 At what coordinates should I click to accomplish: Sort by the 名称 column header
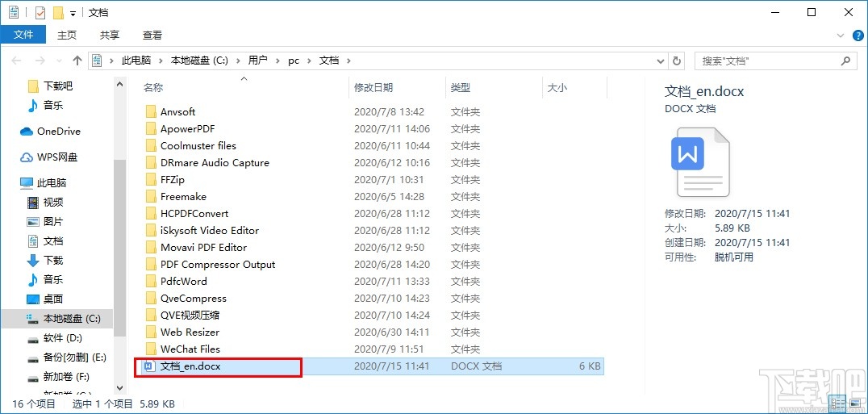click(153, 87)
